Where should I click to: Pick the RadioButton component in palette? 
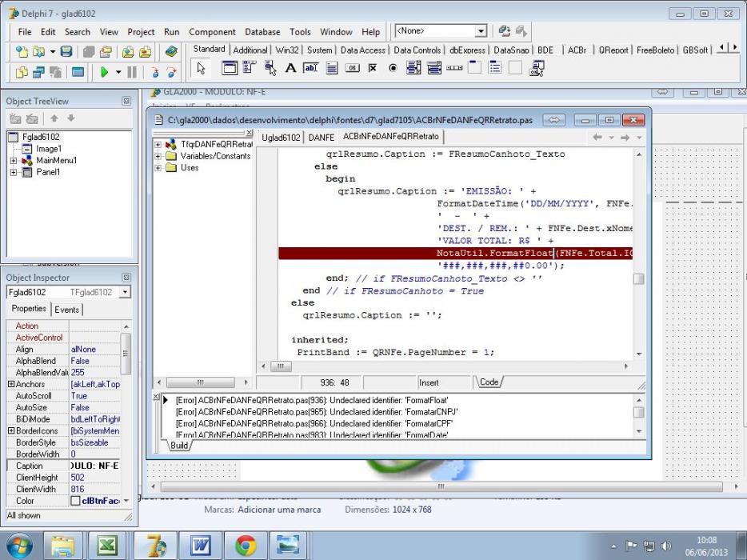[393, 68]
